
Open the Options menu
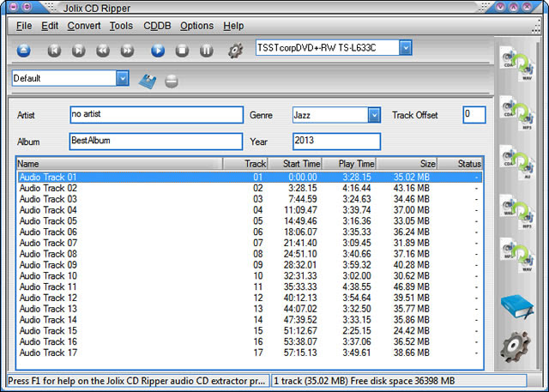click(196, 26)
